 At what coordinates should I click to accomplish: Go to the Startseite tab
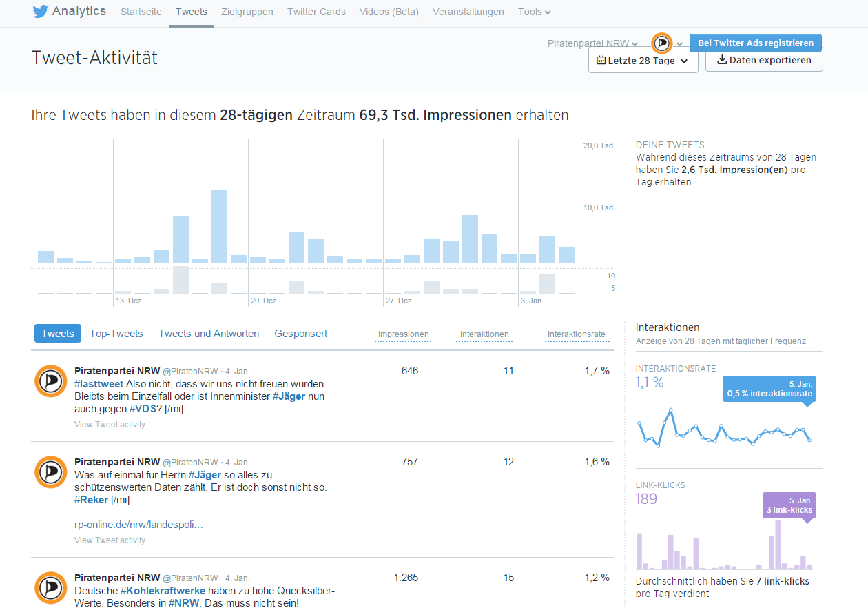click(x=141, y=12)
